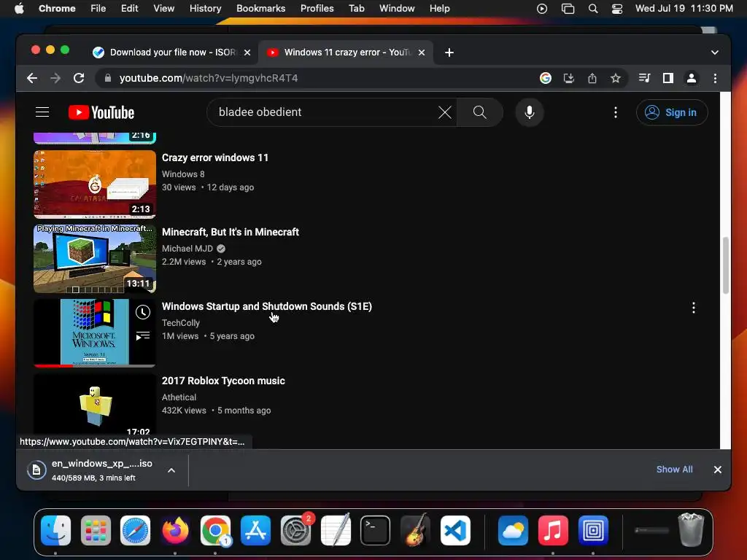This screenshot has height=560, width=747.
Task: Open Minecraft, But It's in Minecraft title
Action: [230, 232]
